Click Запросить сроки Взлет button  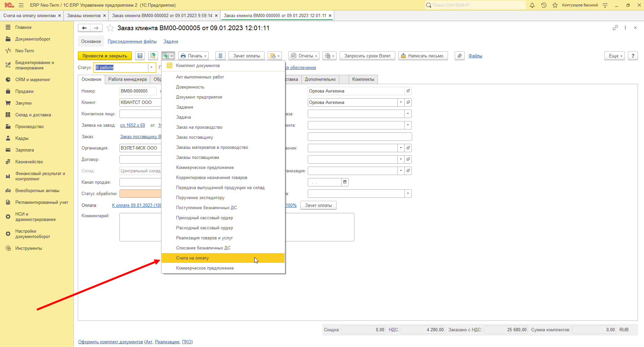click(x=367, y=56)
